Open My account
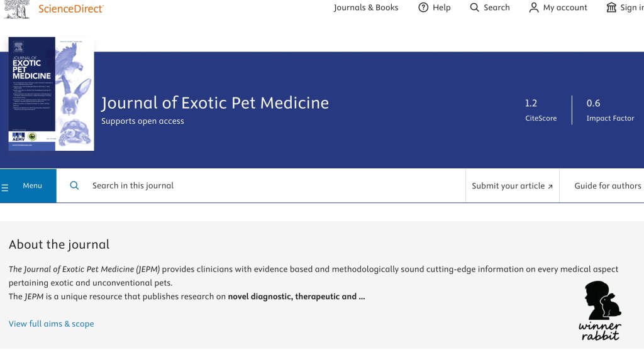This screenshot has width=644, height=355. 565,8
